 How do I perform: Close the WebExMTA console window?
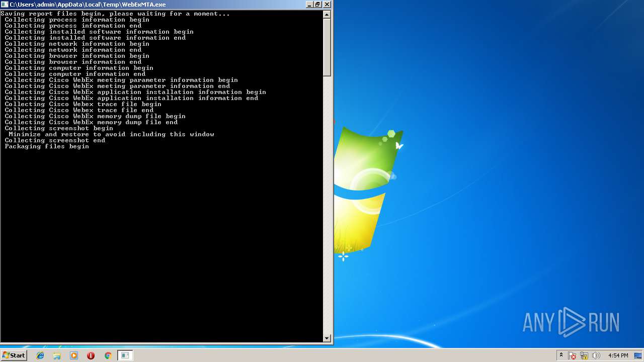[327, 4]
